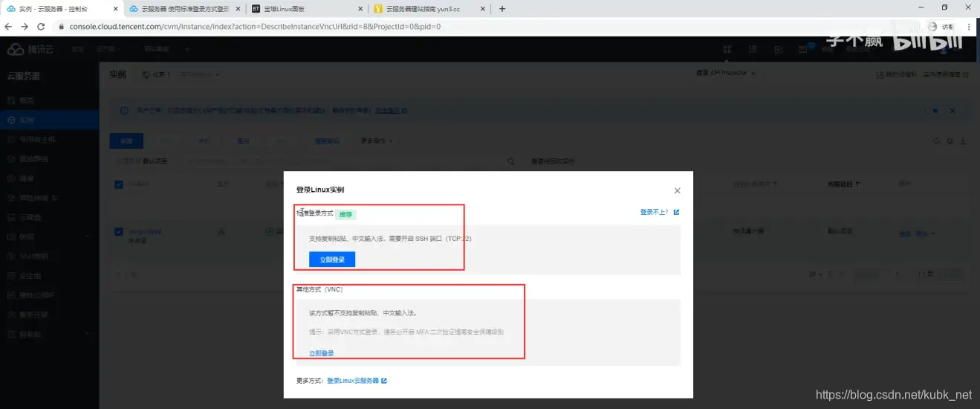Image resolution: width=980 pixels, height=409 pixels.
Task: Open the instance row 更多 dropdown
Action: 925,234
